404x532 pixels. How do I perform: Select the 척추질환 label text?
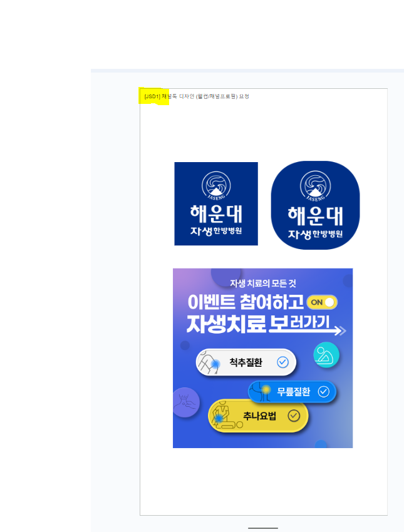[246, 362]
